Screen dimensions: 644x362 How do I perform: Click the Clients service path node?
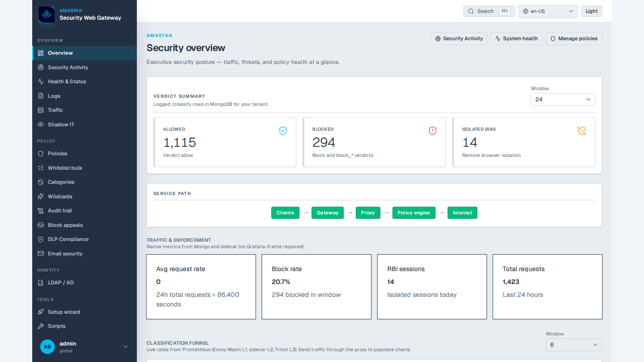[x=285, y=213]
